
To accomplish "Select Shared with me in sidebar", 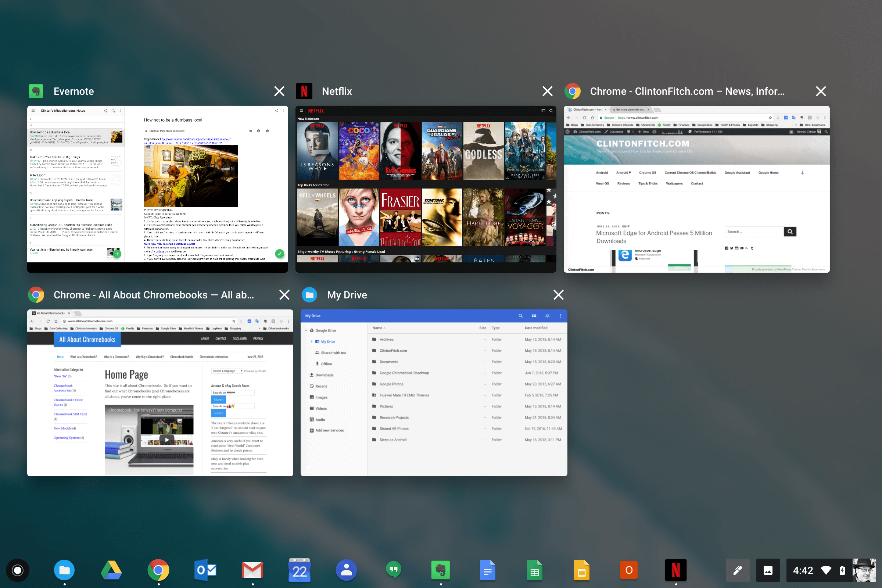I will 333,353.
